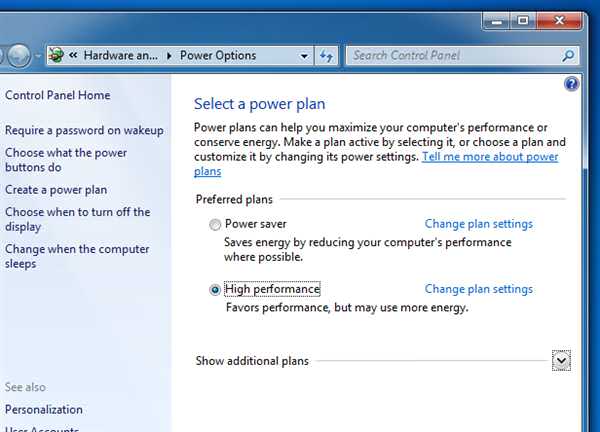Open Create a power plan link

coord(56,190)
